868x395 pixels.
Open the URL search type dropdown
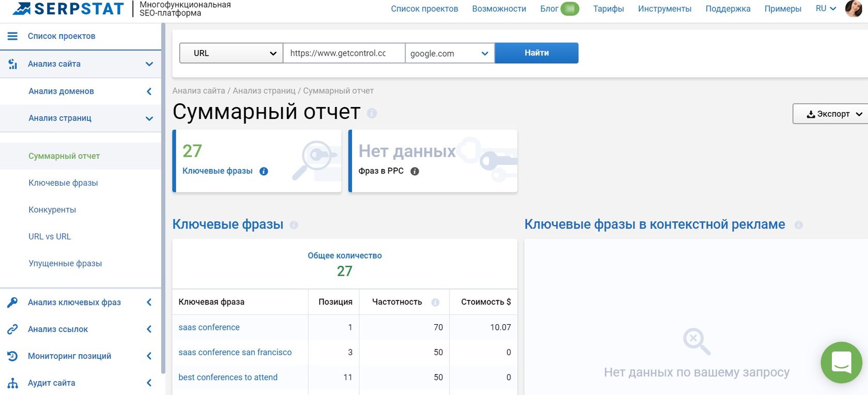pyautogui.click(x=231, y=53)
